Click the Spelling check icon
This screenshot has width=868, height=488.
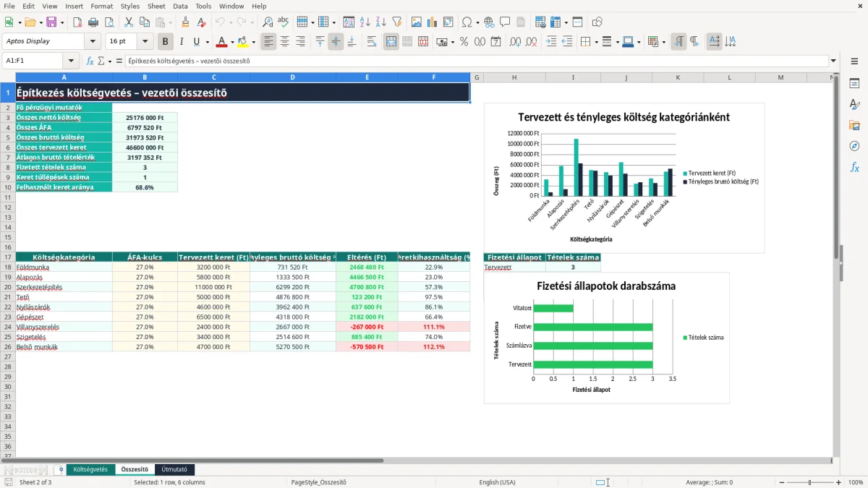pos(283,22)
